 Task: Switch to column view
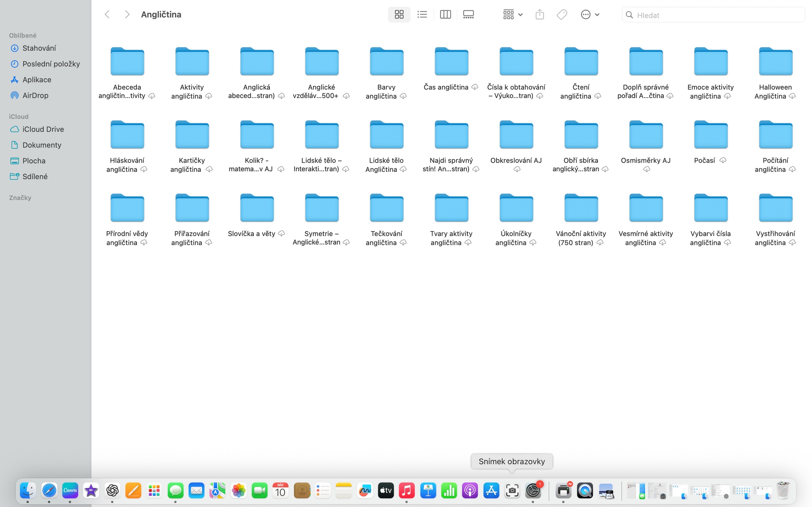click(x=445, y=15)
